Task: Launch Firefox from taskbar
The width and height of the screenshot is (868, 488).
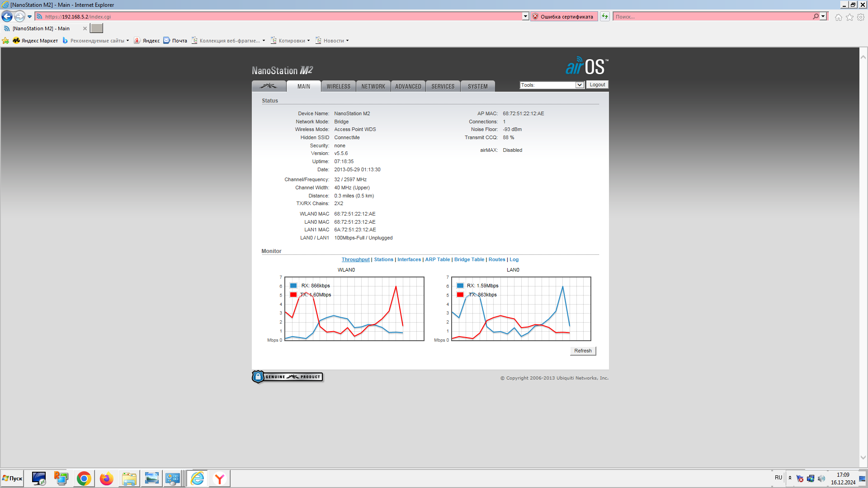Action: pyautogui.click(x=106, y=479)
